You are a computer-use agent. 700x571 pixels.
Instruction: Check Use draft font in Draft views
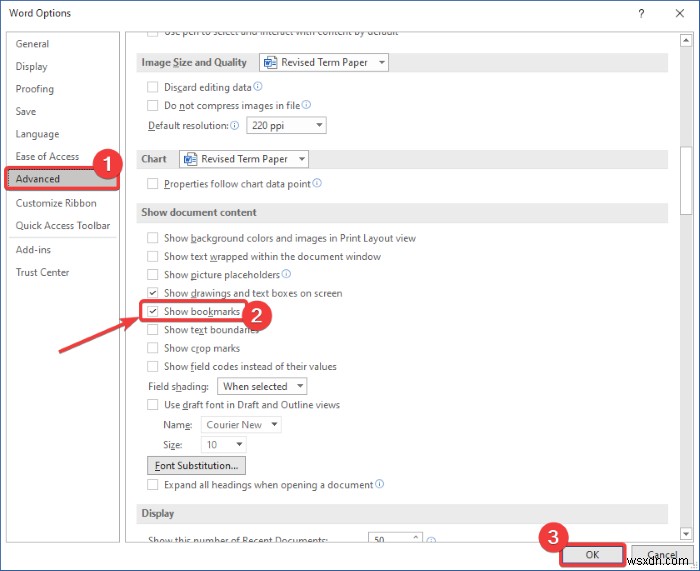pos(153,404)
